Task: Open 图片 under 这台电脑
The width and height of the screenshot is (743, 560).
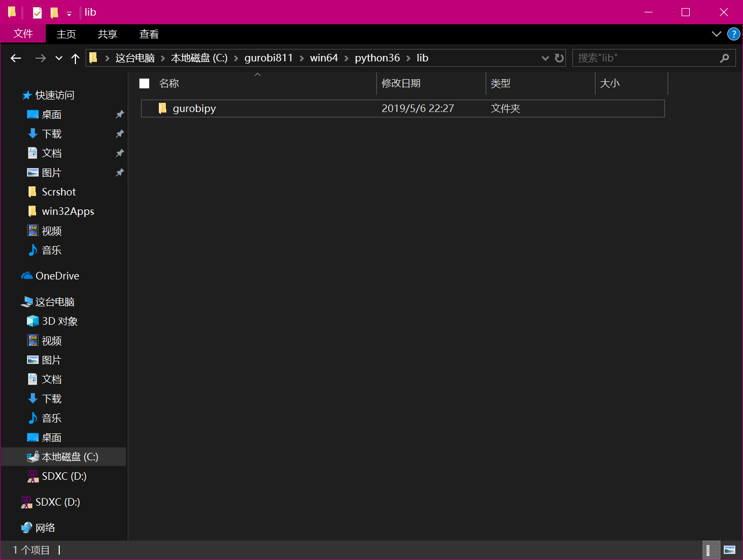Action: click(52, 360)
